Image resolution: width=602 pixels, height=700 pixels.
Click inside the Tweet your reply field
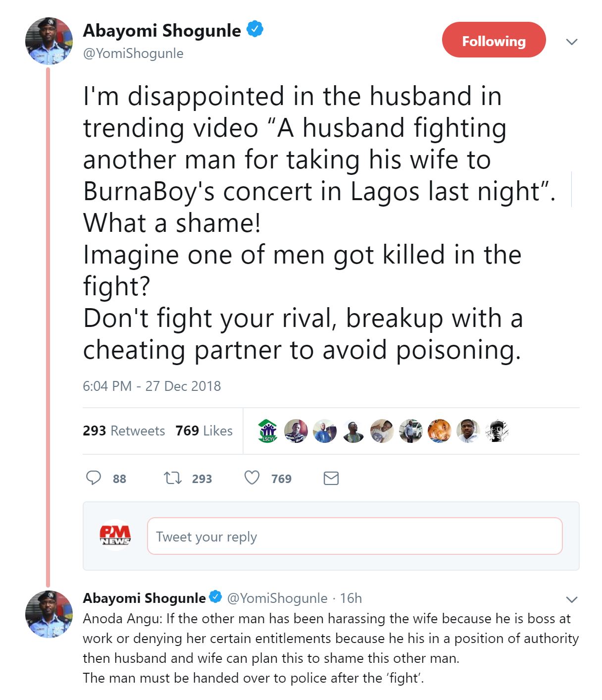pyautogui.click(x=354, y=536)
